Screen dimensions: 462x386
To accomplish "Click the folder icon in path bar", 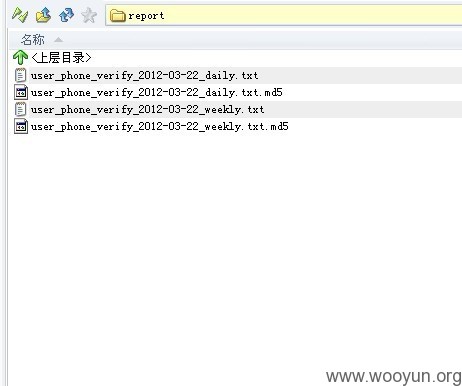I will 118,16.
